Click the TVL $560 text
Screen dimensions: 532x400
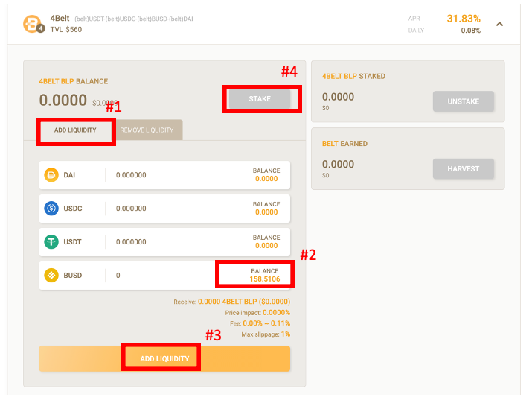[66, 30]
